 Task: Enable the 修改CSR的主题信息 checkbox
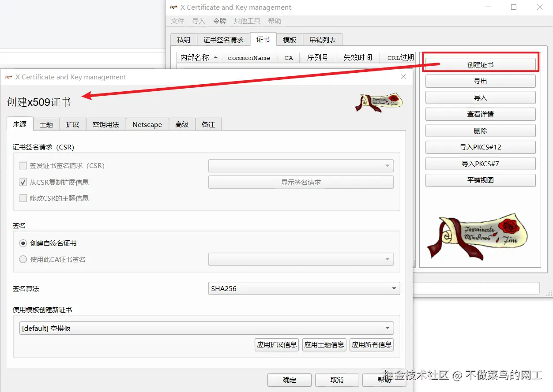point(23,198)
